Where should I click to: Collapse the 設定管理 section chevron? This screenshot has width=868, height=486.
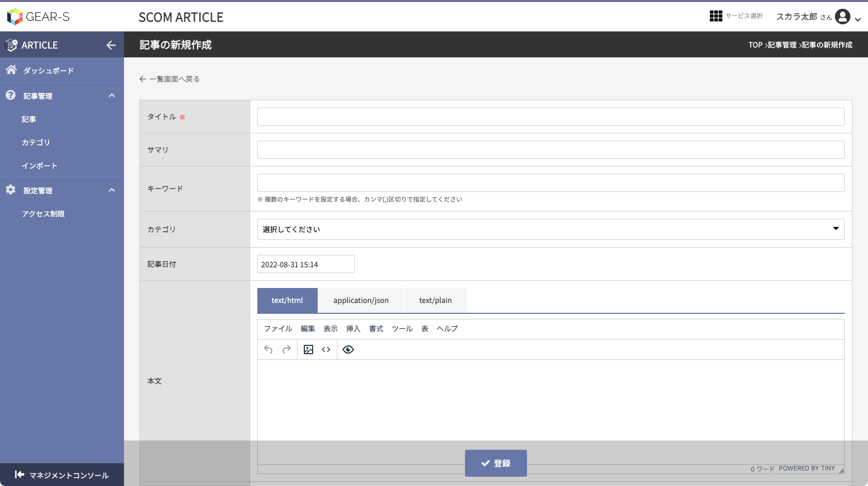click(112, 190)
